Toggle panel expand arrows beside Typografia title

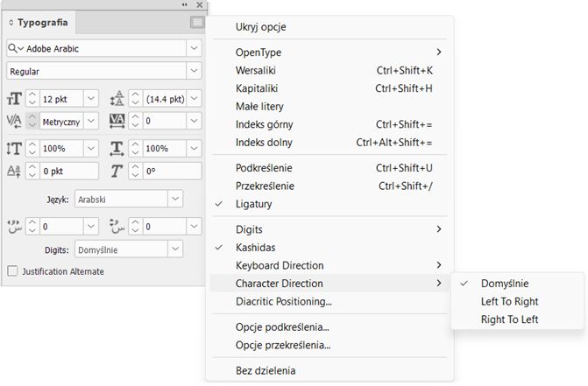pyautogui.click(x=11, y=23)
